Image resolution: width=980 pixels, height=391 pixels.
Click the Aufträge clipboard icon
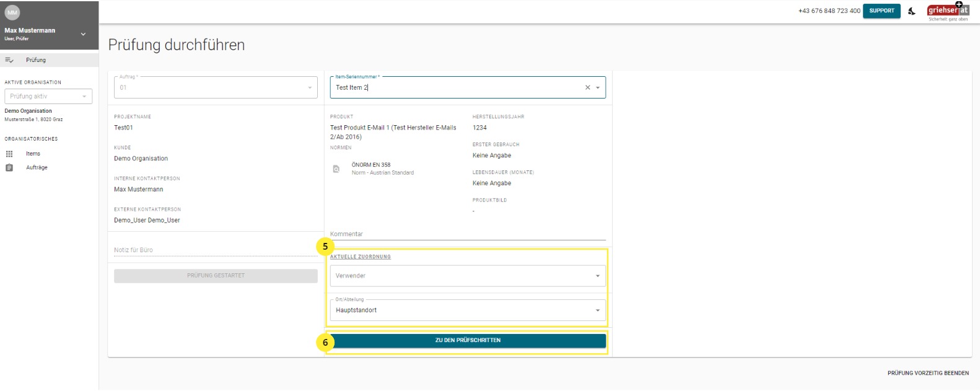[9, 168]
